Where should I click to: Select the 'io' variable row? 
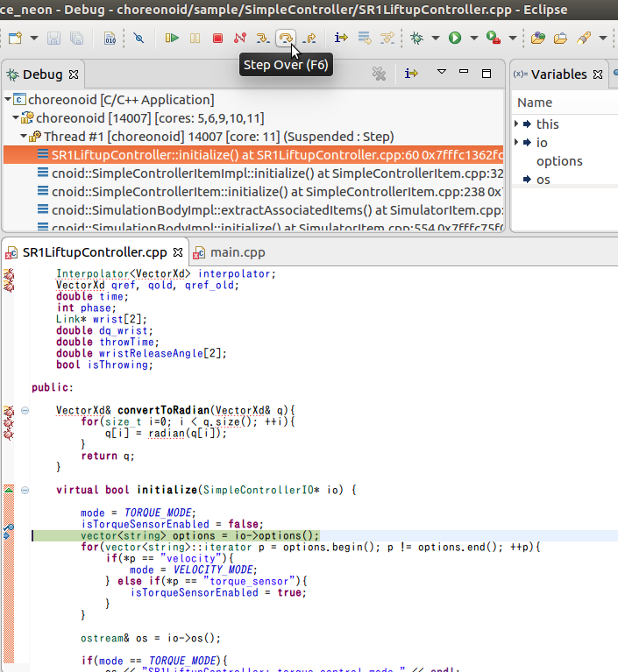click(542, 143)
